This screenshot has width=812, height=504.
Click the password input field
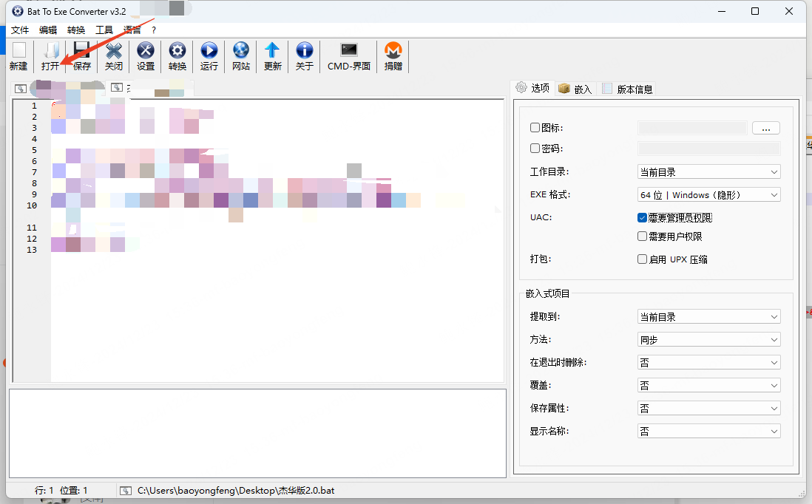point(709,149)
